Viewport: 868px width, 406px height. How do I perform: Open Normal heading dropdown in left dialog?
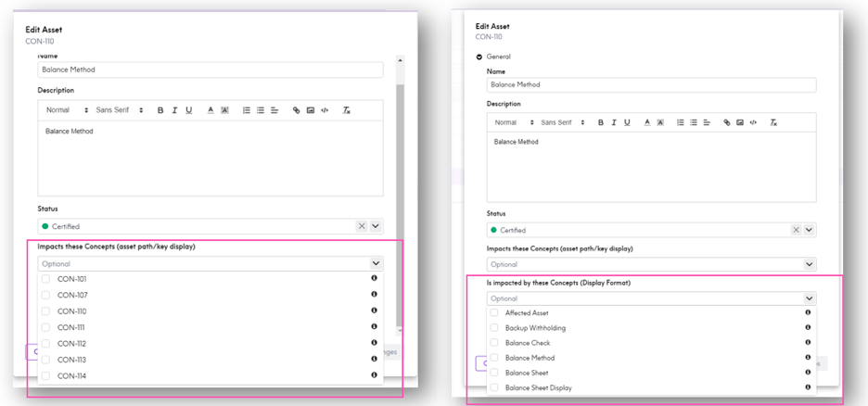(x=67, y=110)
